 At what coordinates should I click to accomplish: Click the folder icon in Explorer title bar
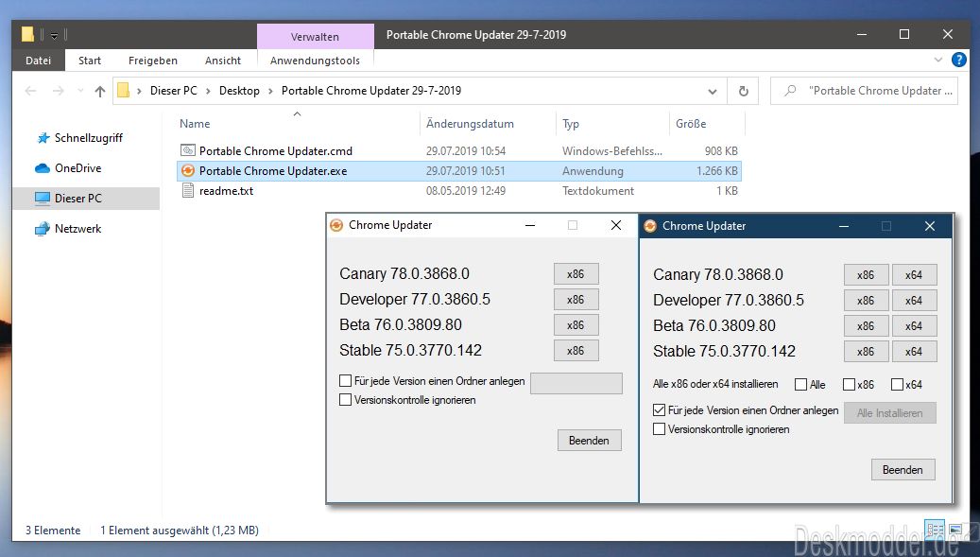[x=27, y=34]
